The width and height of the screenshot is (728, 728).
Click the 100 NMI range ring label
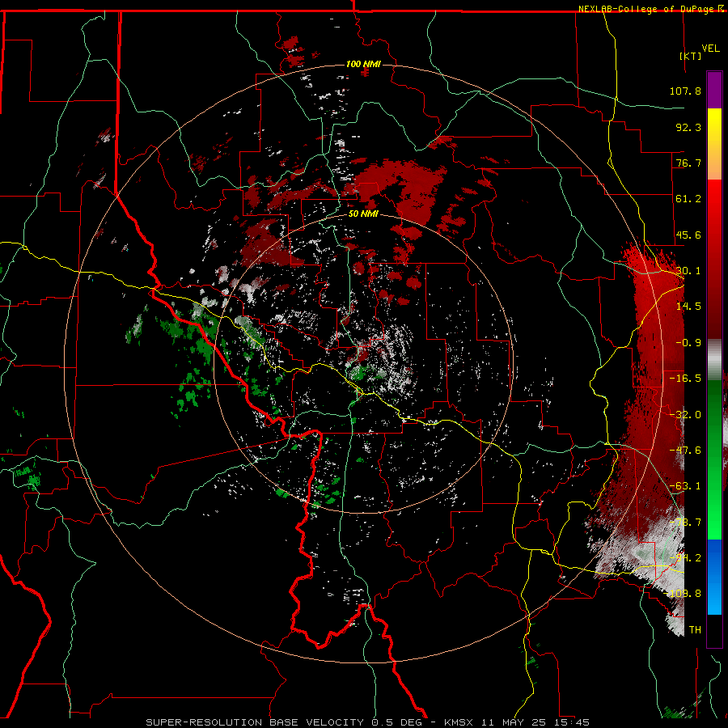[x=363, y=64]
